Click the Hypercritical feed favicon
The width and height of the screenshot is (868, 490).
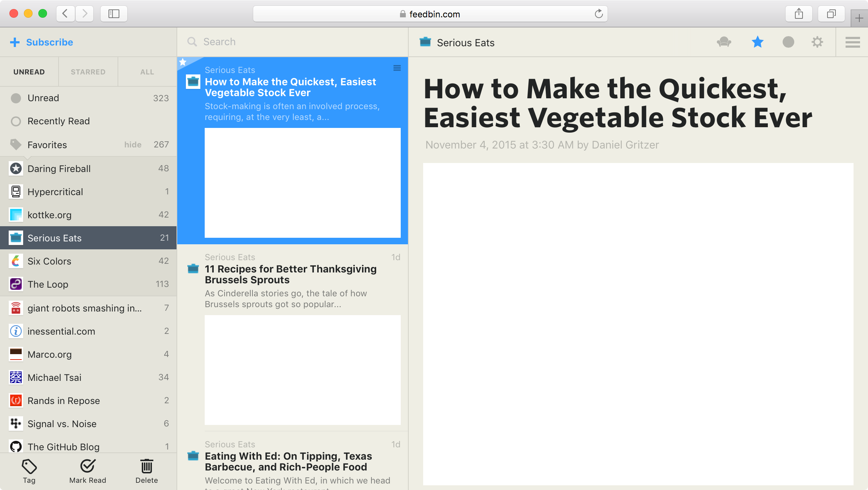(16, 192)
